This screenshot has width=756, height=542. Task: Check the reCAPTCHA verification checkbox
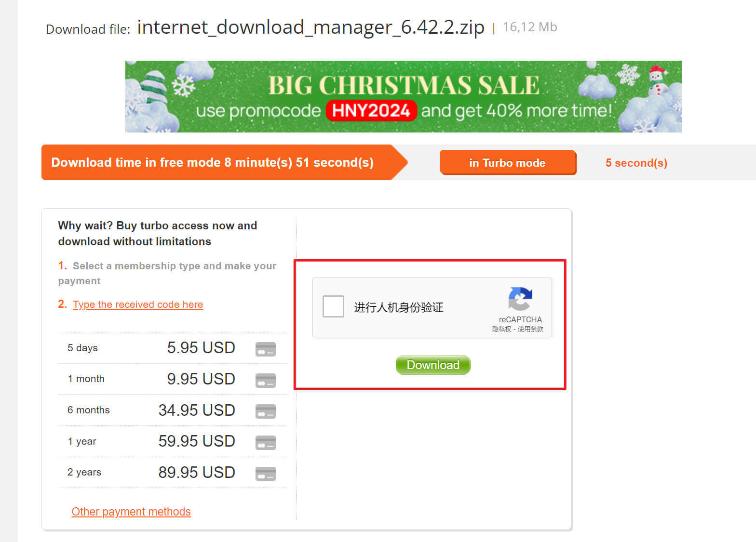click(333, 306)
